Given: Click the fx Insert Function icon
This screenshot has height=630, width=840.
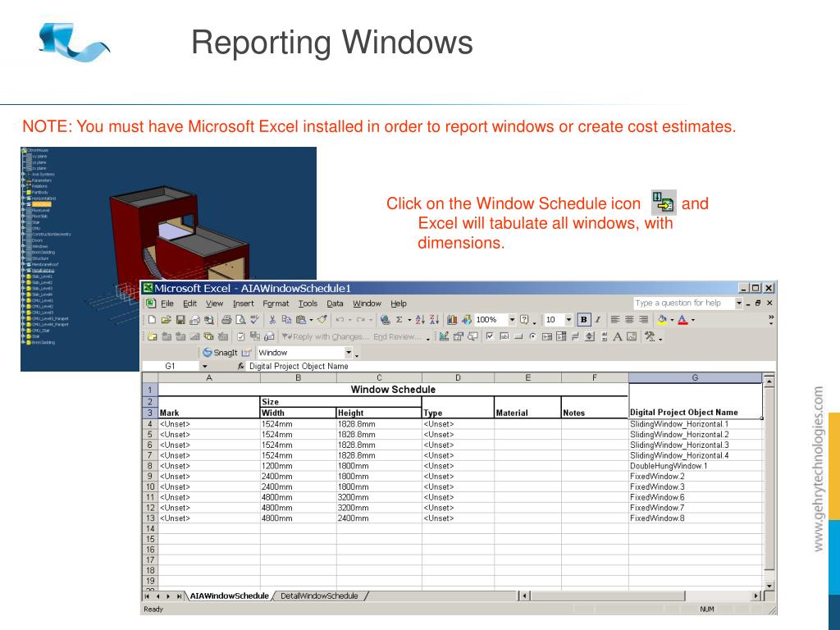Looking at the screenshot, I should [x=241, y=367].
